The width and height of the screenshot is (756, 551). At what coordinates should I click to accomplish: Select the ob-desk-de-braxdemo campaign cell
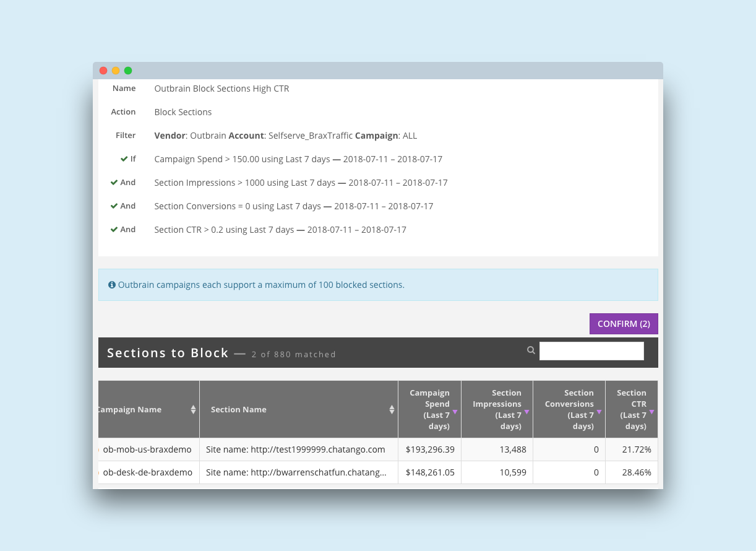click(148, 472)
